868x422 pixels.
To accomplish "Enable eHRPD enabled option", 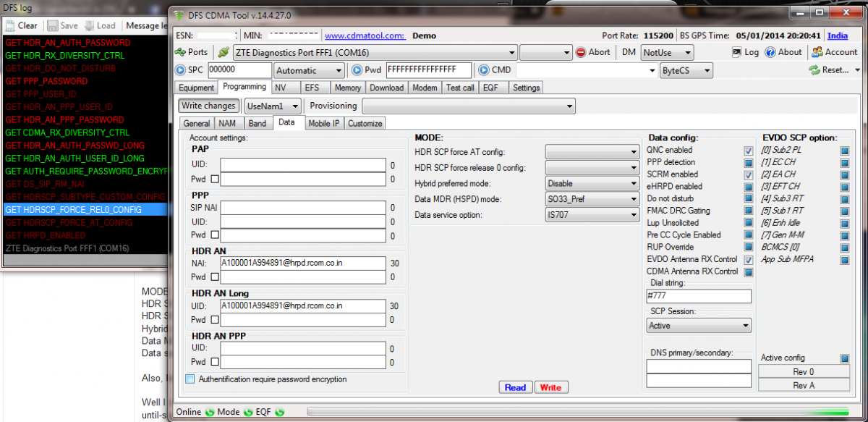I will click(x=749, y=187).
